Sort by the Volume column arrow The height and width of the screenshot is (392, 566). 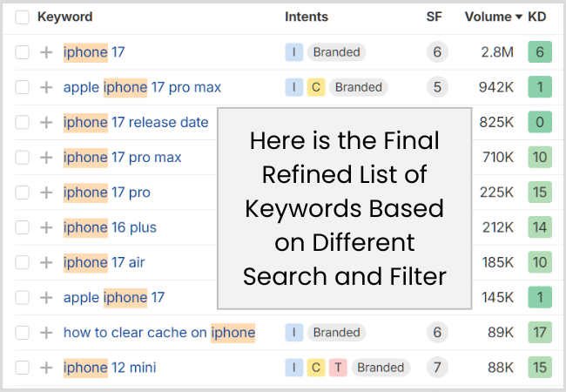(x=519, y=17)
